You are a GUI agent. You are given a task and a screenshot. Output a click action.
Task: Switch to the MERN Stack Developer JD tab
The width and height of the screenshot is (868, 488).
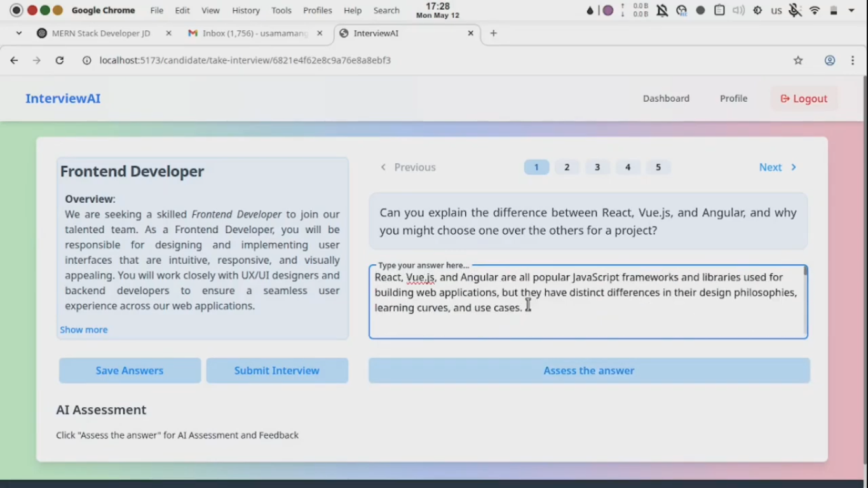[x=102, y=33]
